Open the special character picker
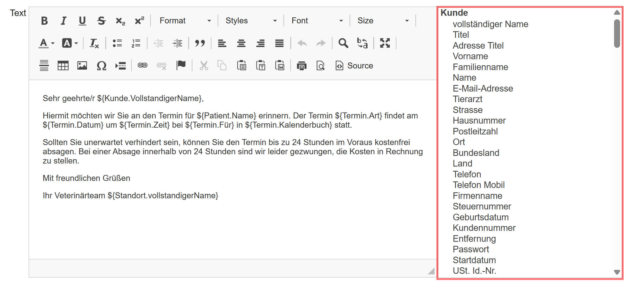Viewport: 644px width, 289px height. (101, 66)
